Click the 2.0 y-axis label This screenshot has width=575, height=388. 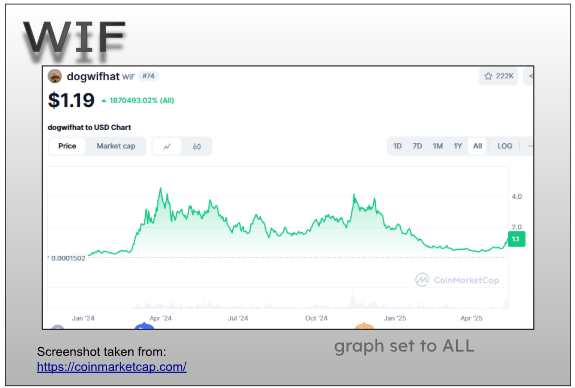(517, 227)
